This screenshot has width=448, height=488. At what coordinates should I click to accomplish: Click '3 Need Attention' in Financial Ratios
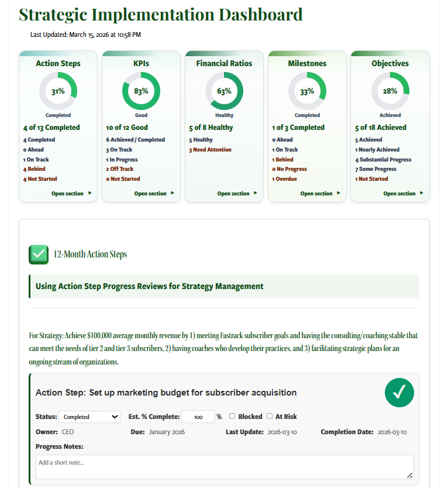(211, 150)
